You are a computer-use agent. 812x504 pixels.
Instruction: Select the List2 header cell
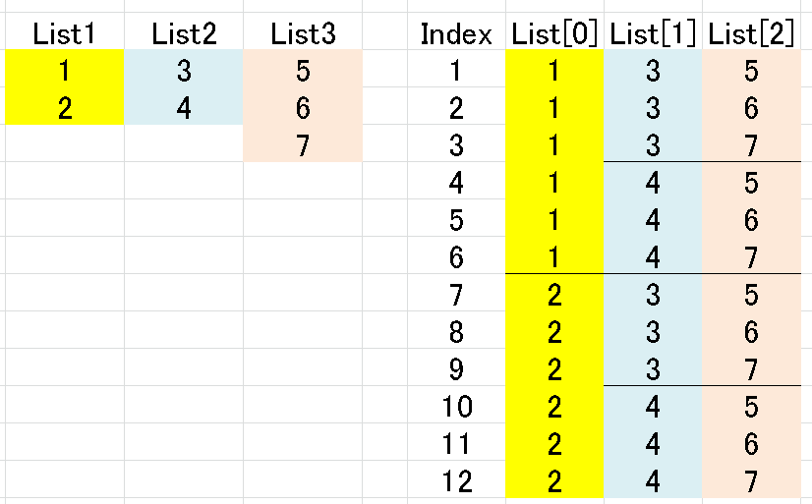click(x=184, y=31)
